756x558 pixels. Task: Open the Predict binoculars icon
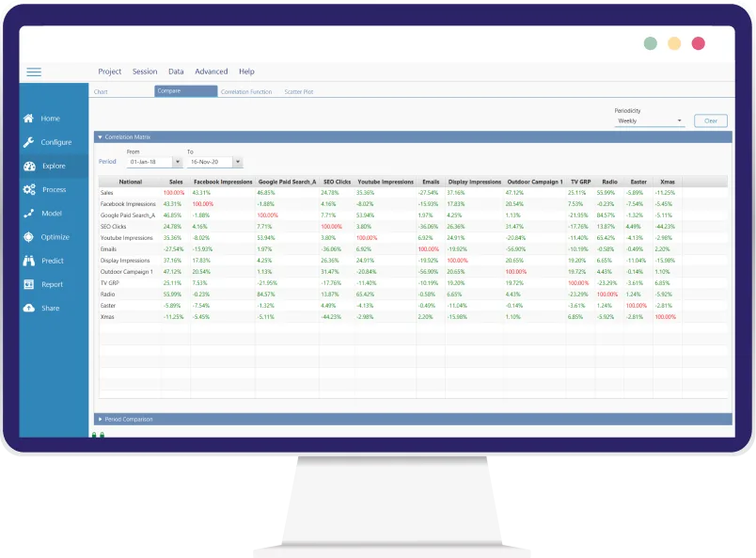pos(29,261)
